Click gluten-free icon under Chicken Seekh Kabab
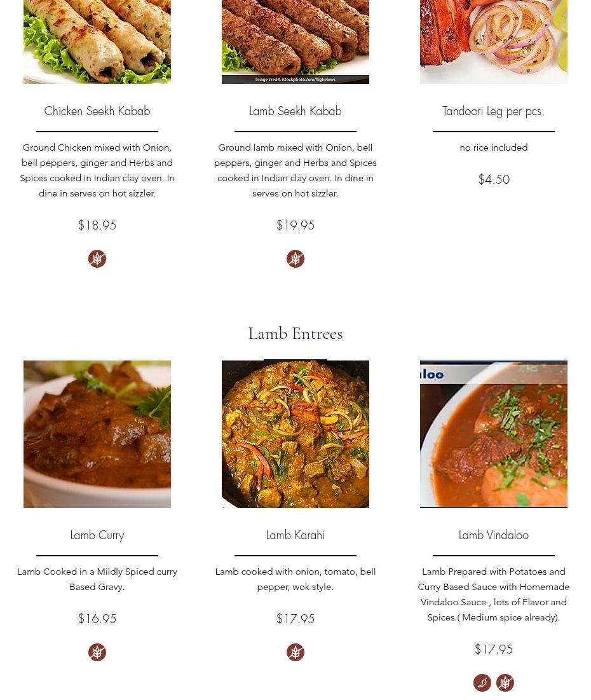The height and width of the screenshot is (700, 591). (x=97, y=259)
